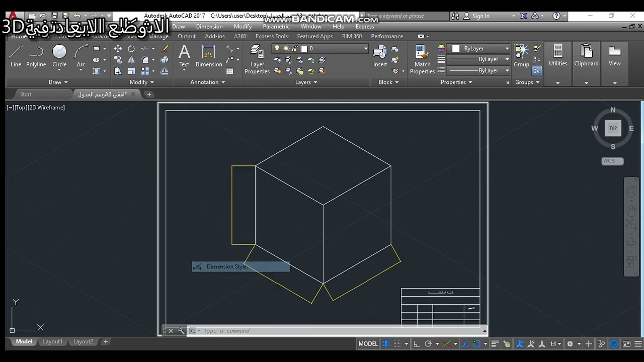This screenshot has width=644, height=362.
Task: Toggle Ortho mode in status bar
Action: pyautogui.click(x=417, y=344)
